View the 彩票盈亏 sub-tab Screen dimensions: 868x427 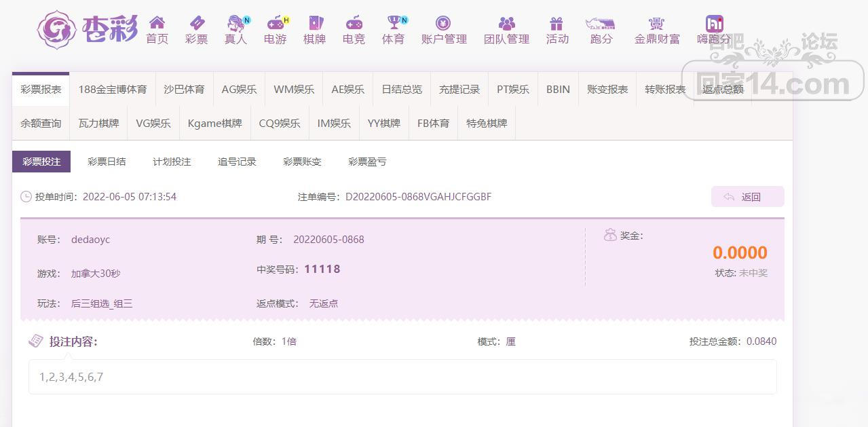tap(367, 162)
